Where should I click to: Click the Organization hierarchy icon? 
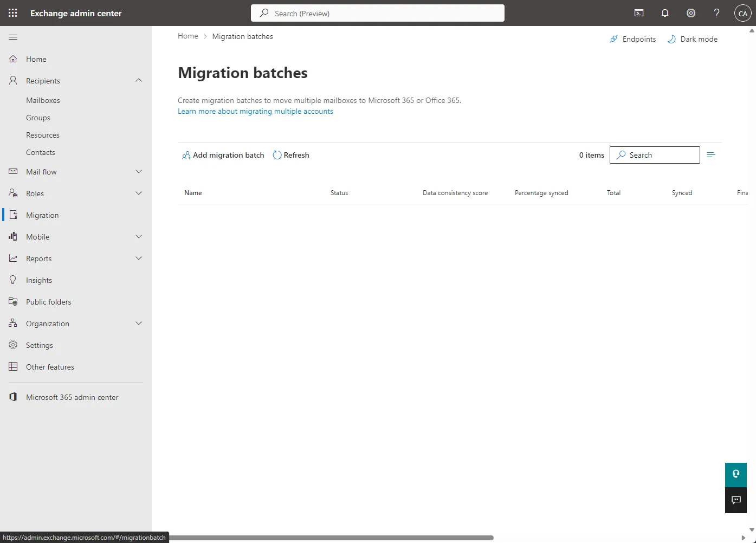click(x=13, y=323)
